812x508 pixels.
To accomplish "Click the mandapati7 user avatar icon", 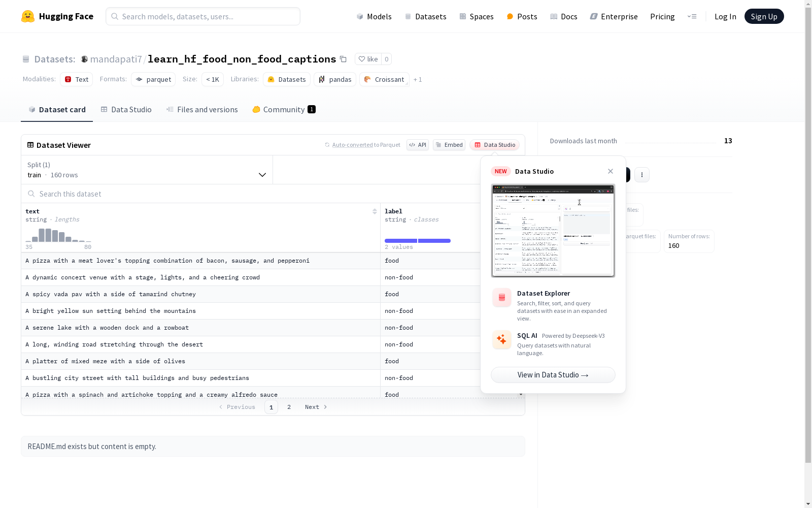I will [x=84, y=59].
